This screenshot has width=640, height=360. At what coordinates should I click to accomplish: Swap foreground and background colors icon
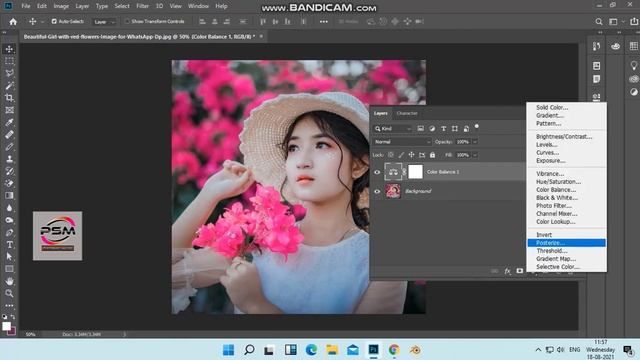[13, 317]
